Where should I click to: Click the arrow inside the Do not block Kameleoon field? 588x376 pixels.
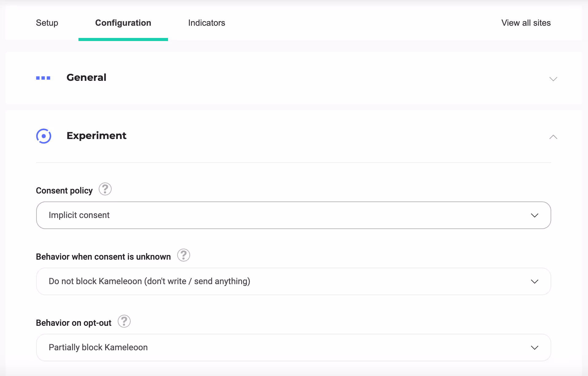click(x=535, y=281)
